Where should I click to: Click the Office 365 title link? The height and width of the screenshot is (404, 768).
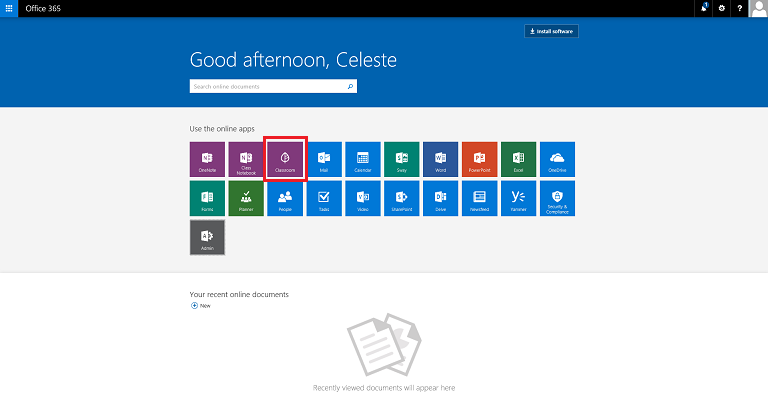click(43, 8)
